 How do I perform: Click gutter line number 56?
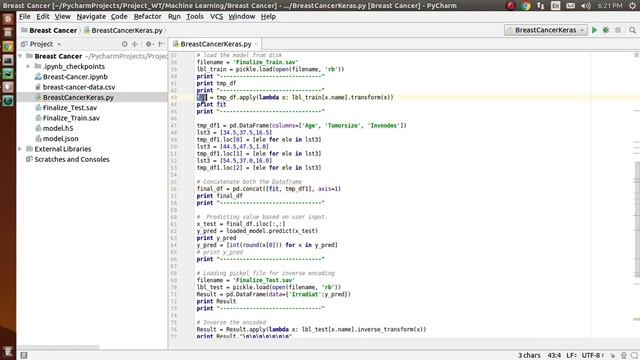tap(173, 189)
